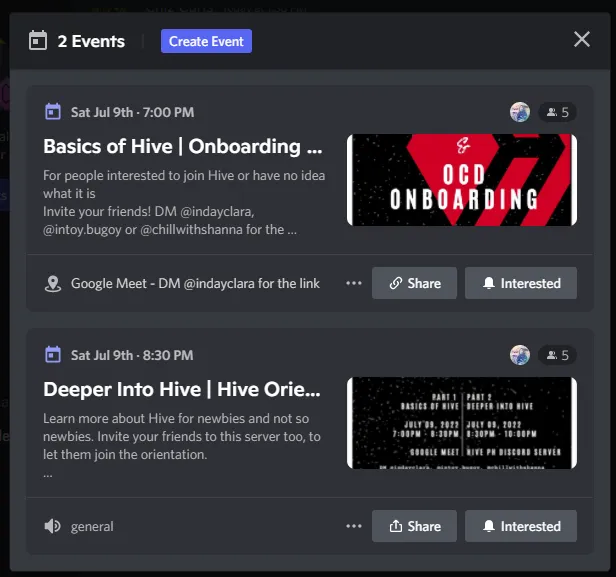Share the Basics of Hive event

(414, 283)
